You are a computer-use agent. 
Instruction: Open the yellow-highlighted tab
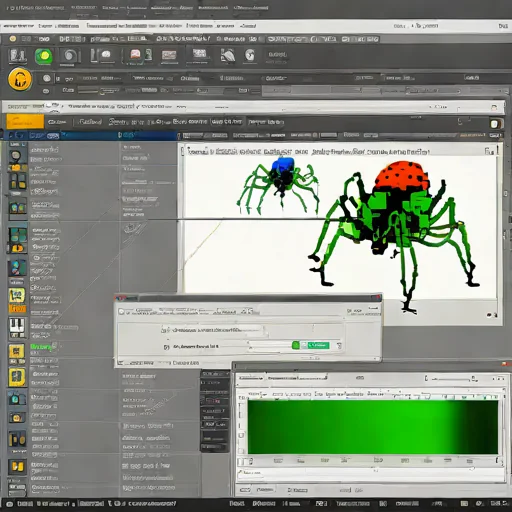pyautogui.click(x=25, y=122)
